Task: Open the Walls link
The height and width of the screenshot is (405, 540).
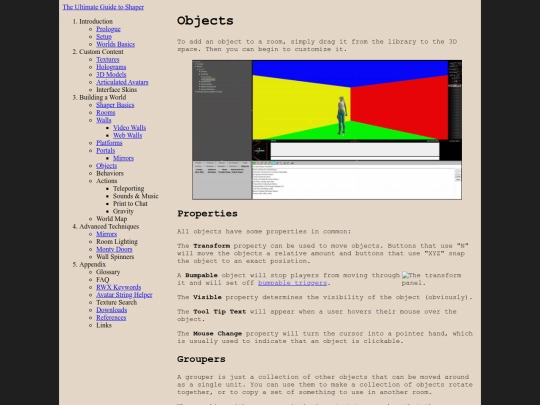Action: pyautogui.click(x=103, y=120)
